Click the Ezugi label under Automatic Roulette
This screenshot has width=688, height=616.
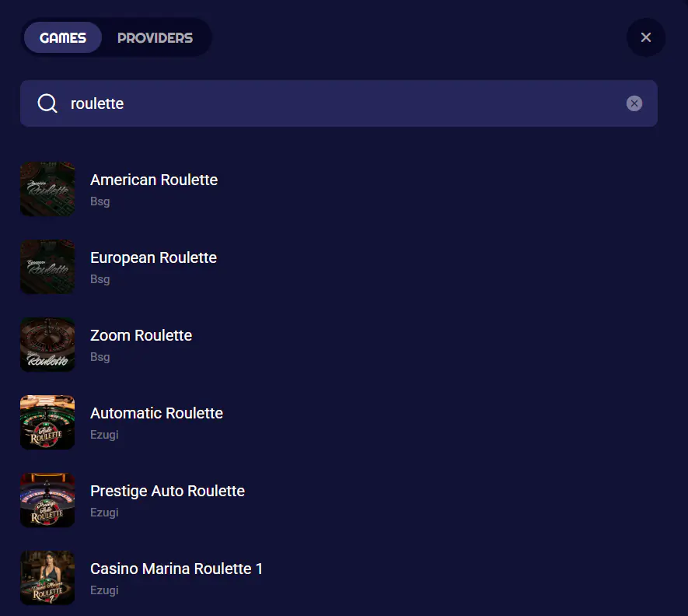coord(104,435)
